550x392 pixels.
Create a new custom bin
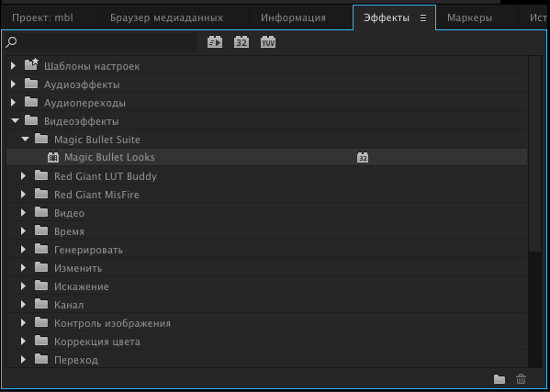[499, 379]
